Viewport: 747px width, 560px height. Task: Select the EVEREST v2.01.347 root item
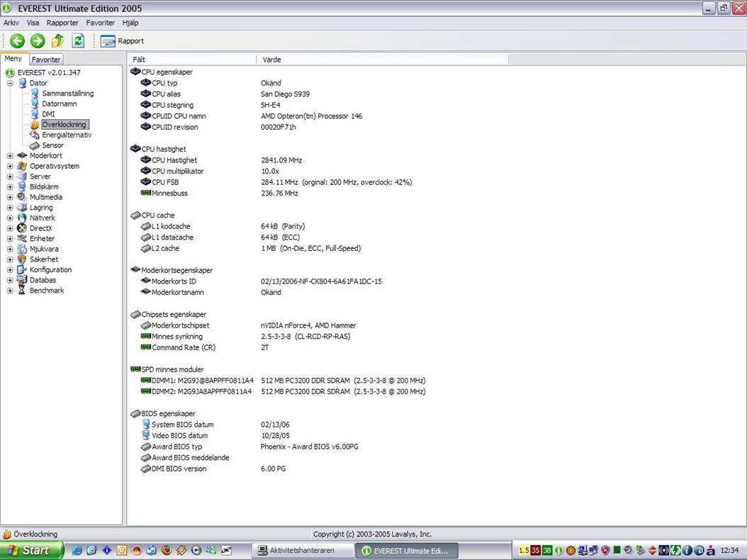(49, 72)
